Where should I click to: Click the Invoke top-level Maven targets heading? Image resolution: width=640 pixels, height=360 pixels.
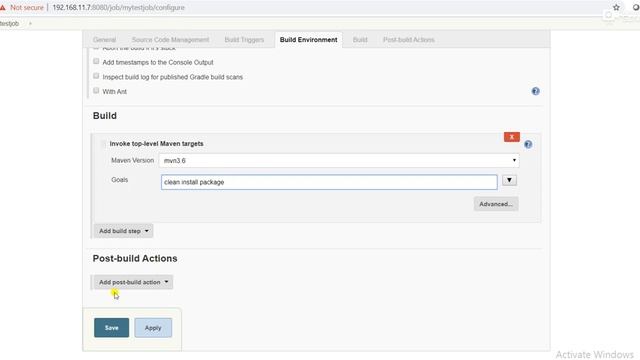click(156, 144)
